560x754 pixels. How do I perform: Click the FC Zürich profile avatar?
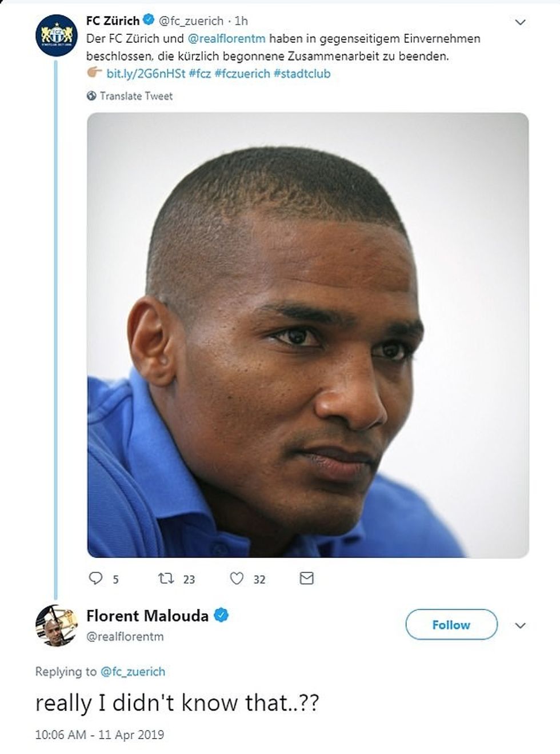click(x=57, y=35)
